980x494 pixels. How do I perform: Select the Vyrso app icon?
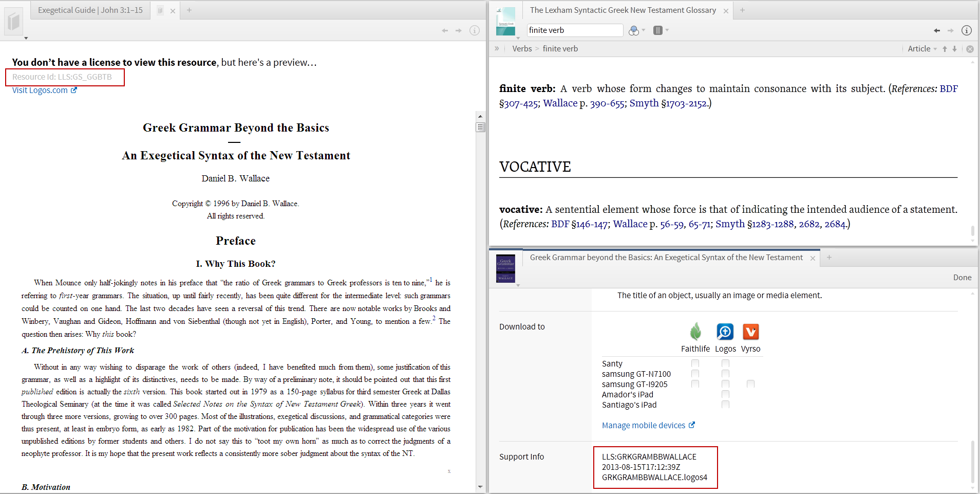pyautogui.click(x=751, y=332)
